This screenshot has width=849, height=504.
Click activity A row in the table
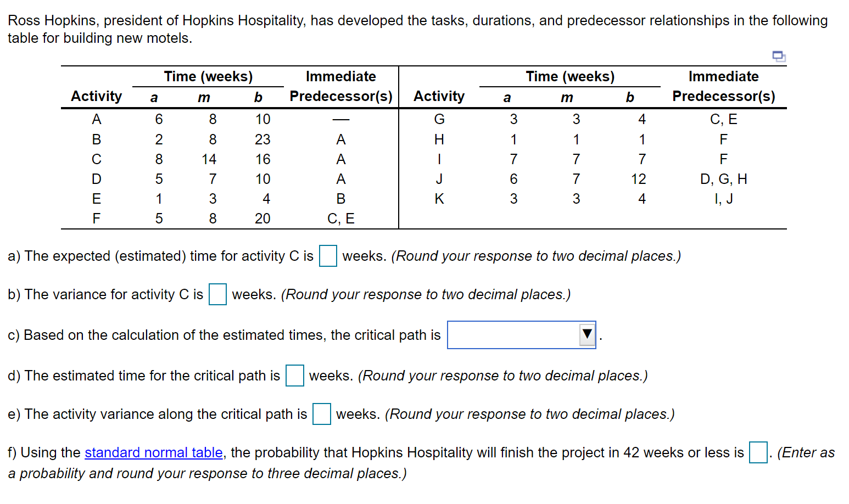97,119
